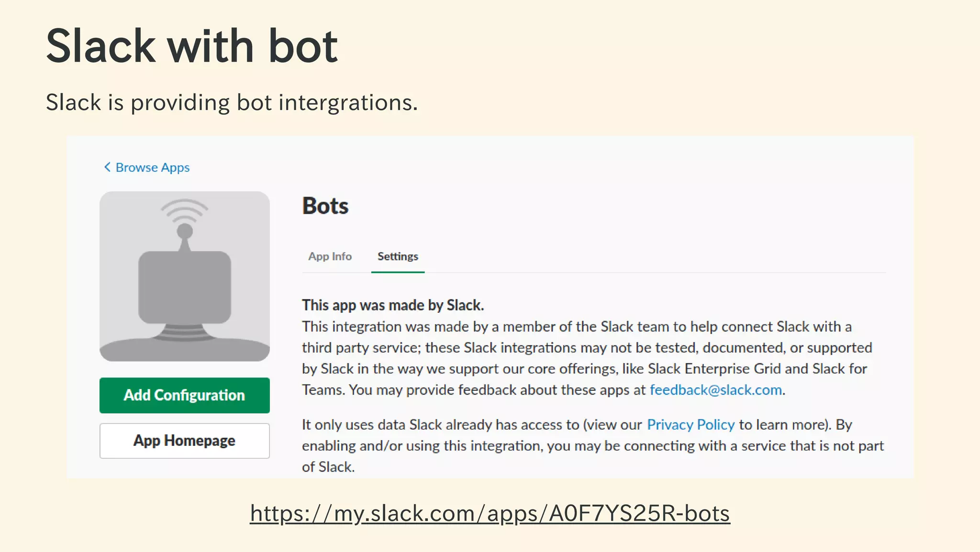Viewport: 980px width, 552px height.
Task: Click the Bots heading
Action: (325, 206)
